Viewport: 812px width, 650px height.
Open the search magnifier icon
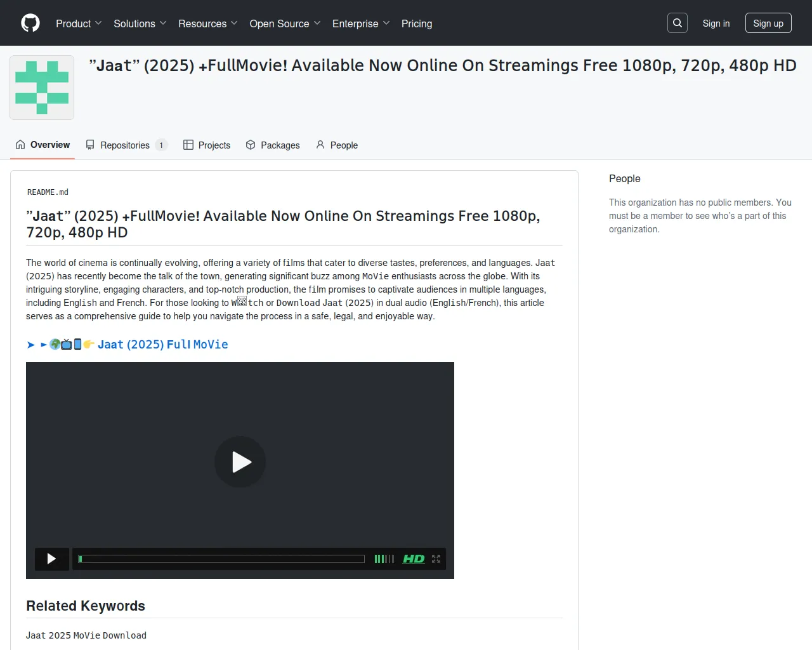click(678, 23)
